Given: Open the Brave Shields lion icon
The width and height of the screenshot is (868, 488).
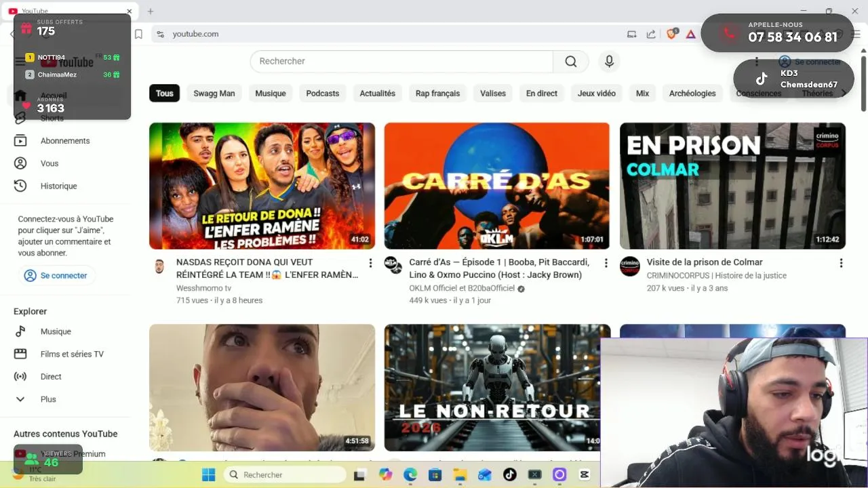Looking at the screenshot, I should point(672,34).
